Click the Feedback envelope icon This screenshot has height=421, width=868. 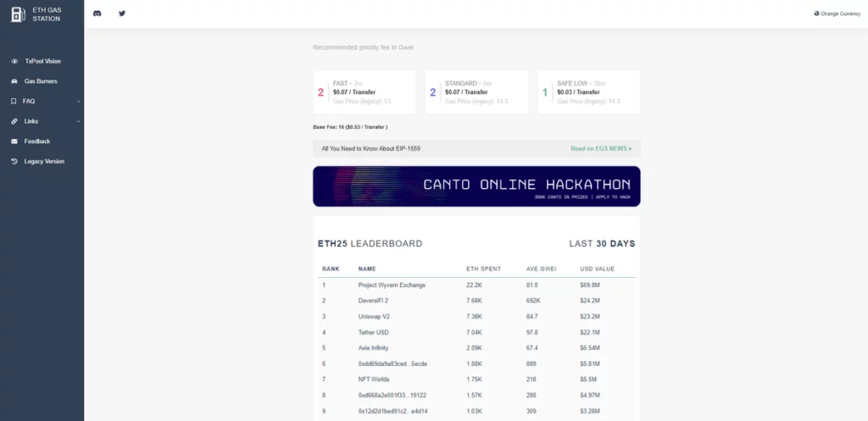pos(14,141)
